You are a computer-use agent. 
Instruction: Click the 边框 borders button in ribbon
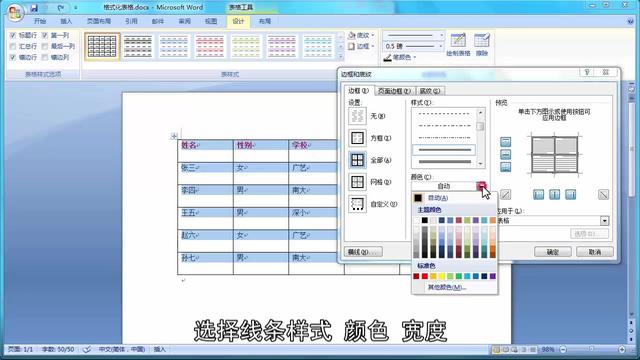point(361,47)
